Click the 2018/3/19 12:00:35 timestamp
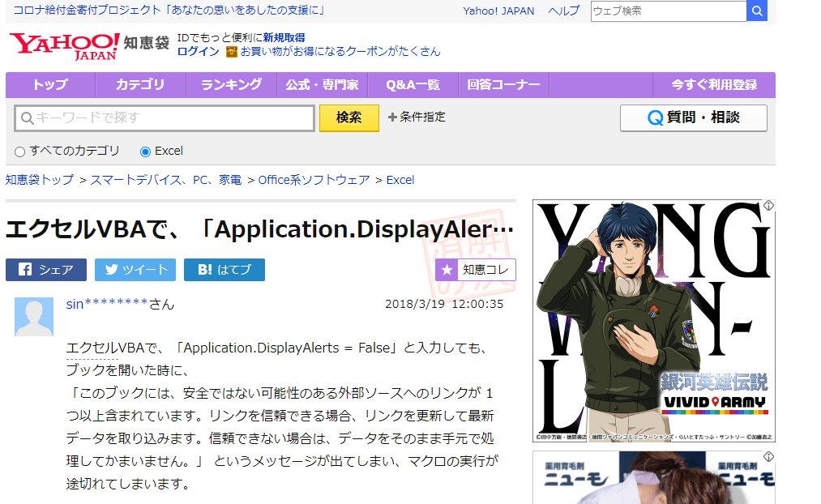The height and width of the screenshot is (504, 821). click(444, 304)
